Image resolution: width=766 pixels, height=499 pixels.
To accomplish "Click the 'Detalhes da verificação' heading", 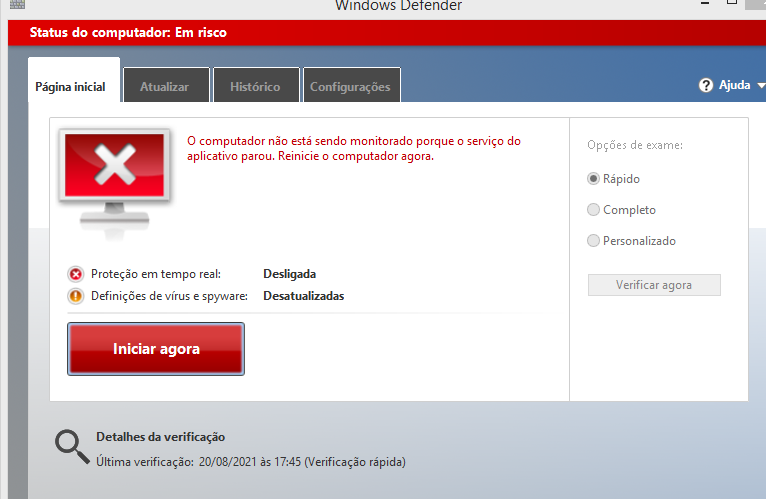I will [x=160, y=437].
